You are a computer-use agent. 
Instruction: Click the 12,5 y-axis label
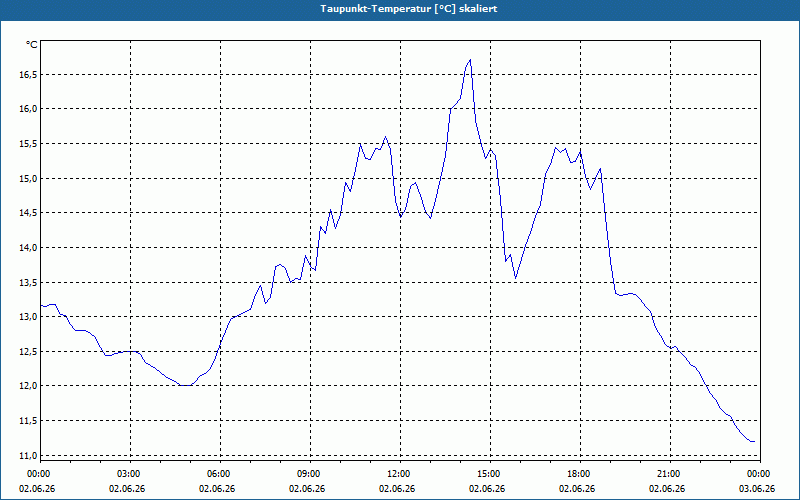pyautogui.click(x=28, y=352)
